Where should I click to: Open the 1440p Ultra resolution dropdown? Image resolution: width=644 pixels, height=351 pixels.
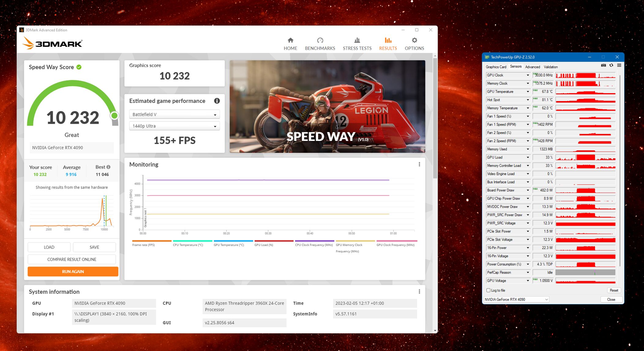174,126
